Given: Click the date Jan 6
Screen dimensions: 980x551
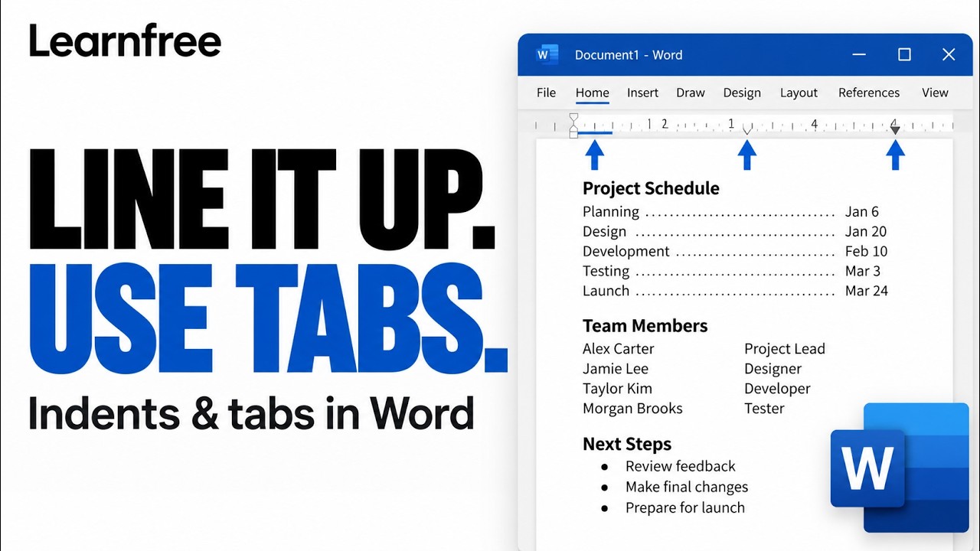Looking at the screenshot, I should click(x=862, y=212).
